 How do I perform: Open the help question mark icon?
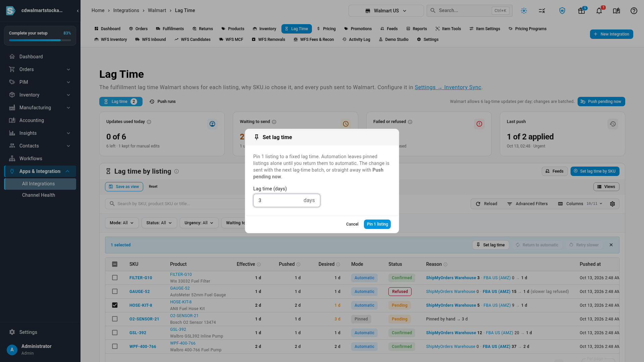(634, 11)
